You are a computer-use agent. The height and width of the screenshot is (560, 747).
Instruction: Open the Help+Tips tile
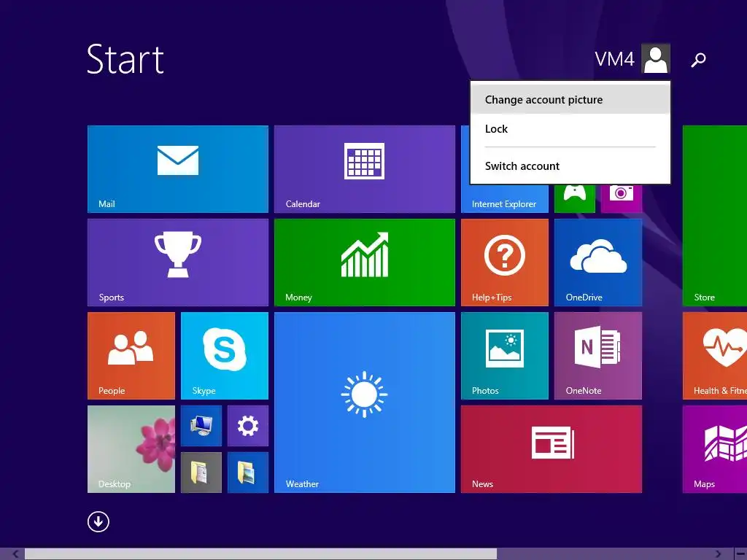pyautogui.click(x=505, y=262)
